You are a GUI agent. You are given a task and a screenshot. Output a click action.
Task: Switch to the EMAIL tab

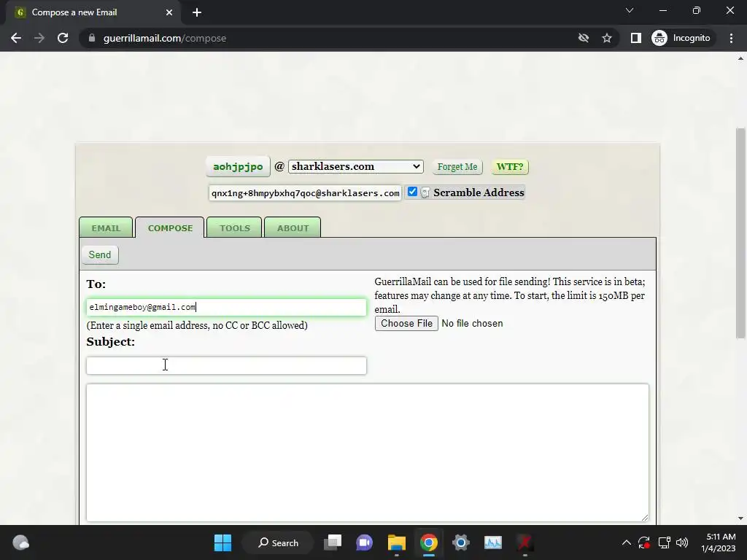[x=106, y=227]
